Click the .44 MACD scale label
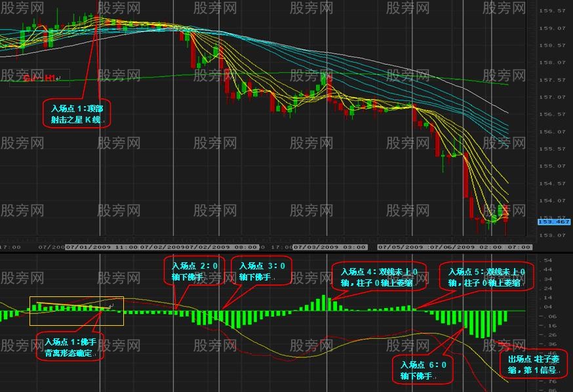 [x=547, y=269]
